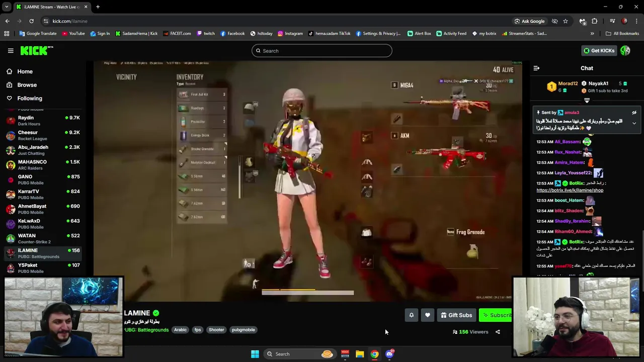Open YouTube bookmark
Screen dimensions: 644x362
point(73,34)
